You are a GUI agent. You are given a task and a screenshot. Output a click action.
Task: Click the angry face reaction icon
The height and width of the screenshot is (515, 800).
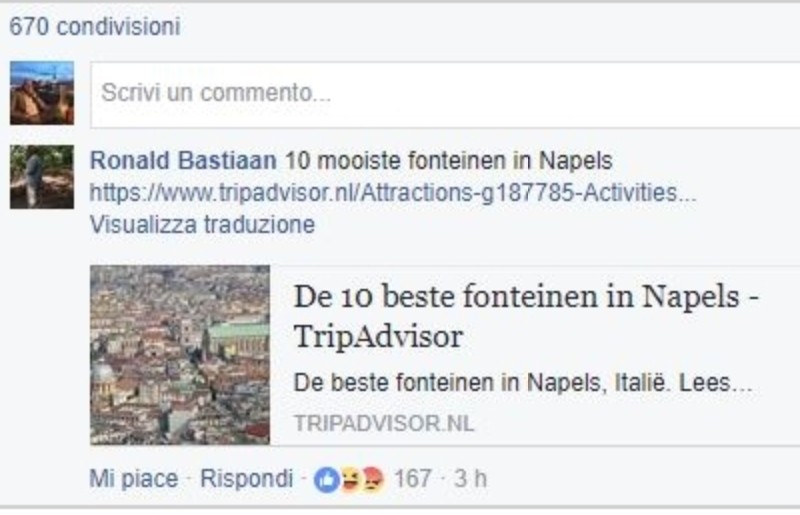[x=372, y=479]
